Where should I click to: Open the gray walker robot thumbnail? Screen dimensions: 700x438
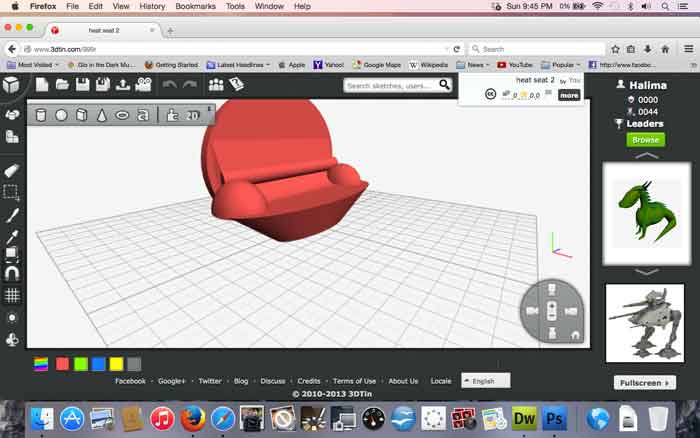click(x=645, y=323)
